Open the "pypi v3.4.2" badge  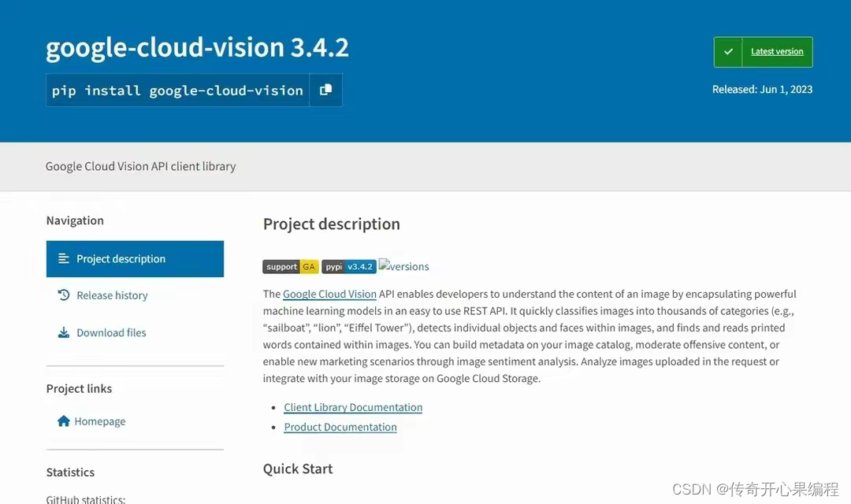click(x=348, y=267)
